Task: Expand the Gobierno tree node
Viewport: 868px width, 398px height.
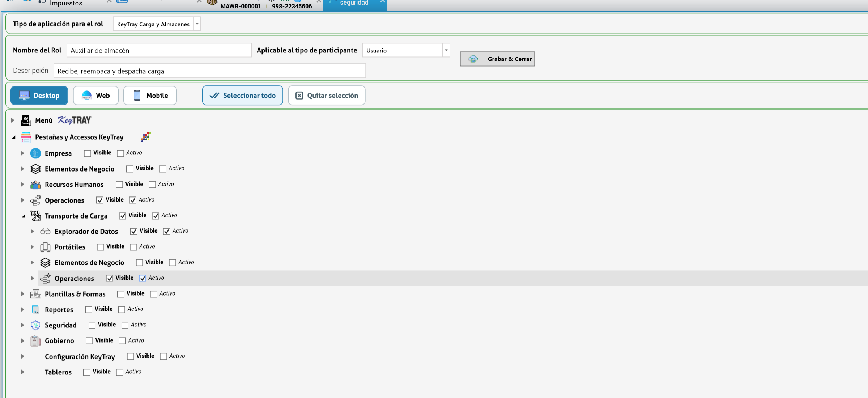Action: (22, 341)
